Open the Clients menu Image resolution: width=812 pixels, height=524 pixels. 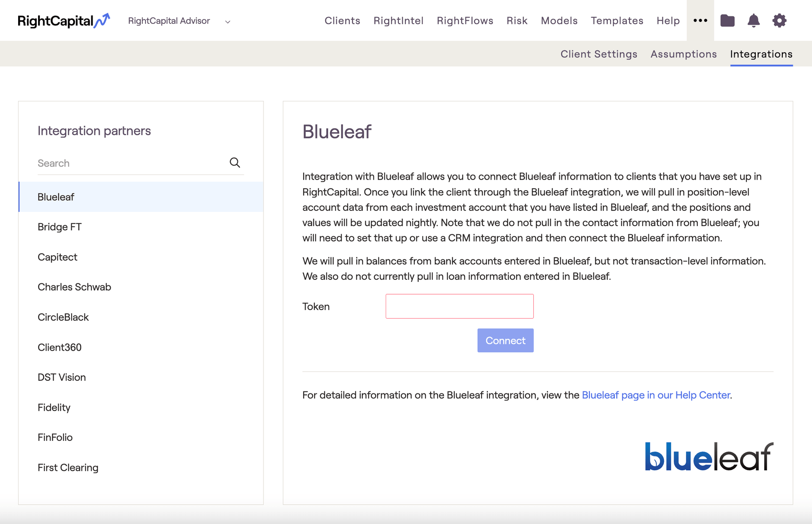pyautogui.click(x=342, y=21)
